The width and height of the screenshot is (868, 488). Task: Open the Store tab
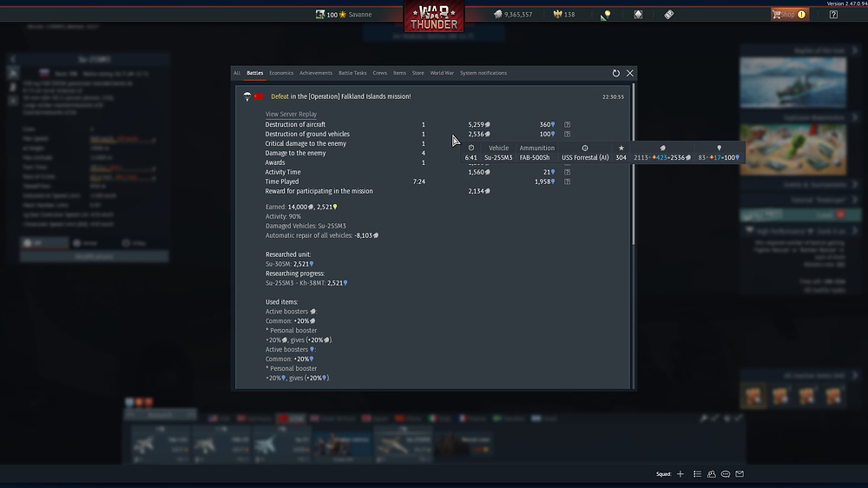[418, 73]
